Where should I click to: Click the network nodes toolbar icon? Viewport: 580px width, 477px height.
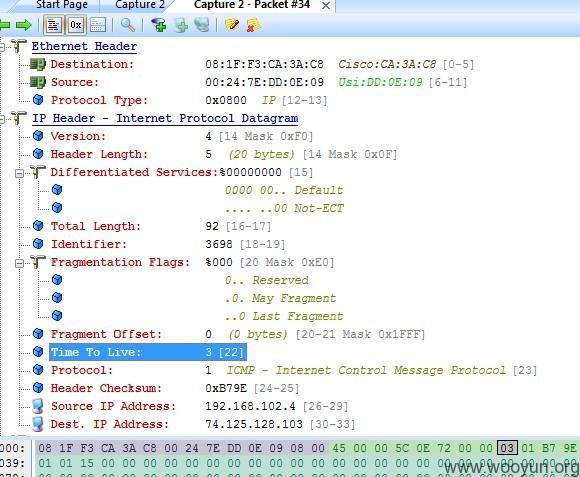click(x=202, y=25)
